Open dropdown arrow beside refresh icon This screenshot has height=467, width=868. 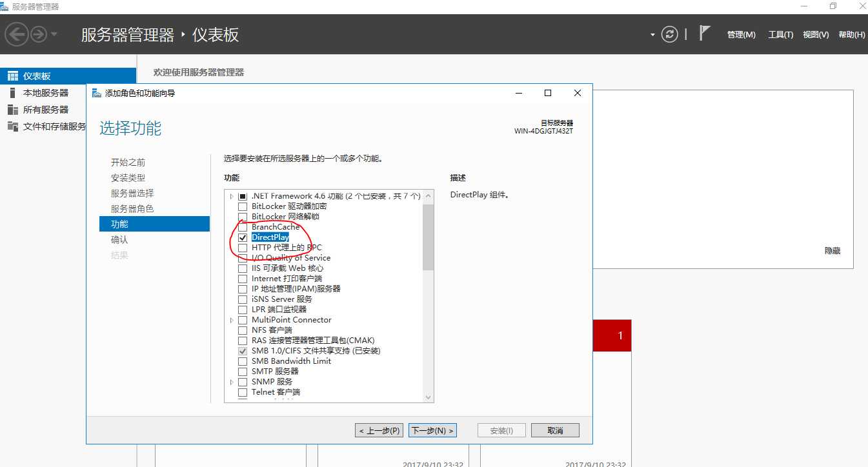coord(652,35)
